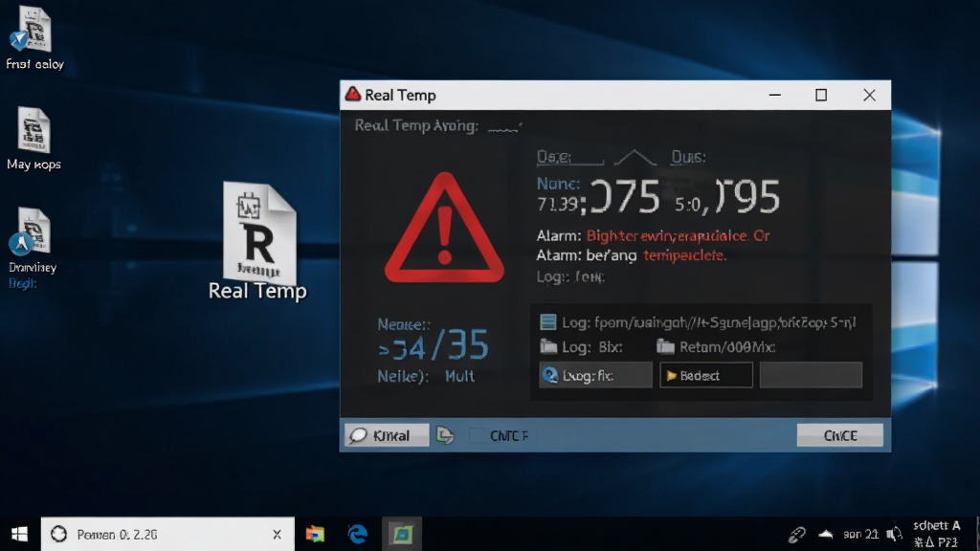Clear the taskbar search with X

pyautogui.click(x=277, y=534)
